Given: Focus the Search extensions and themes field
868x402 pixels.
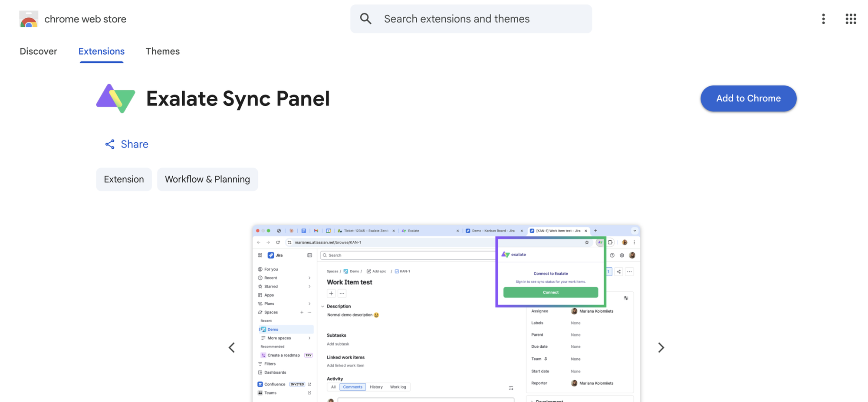Looking at the screenshot, I should pyautogui.click(x=471, y=19).
